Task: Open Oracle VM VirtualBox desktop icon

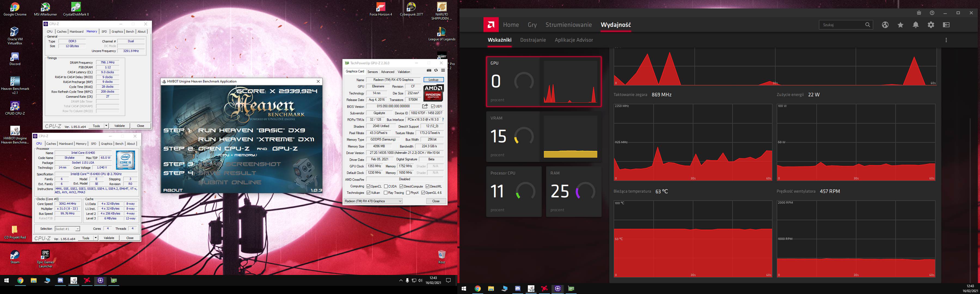Action: coord(15,36)
